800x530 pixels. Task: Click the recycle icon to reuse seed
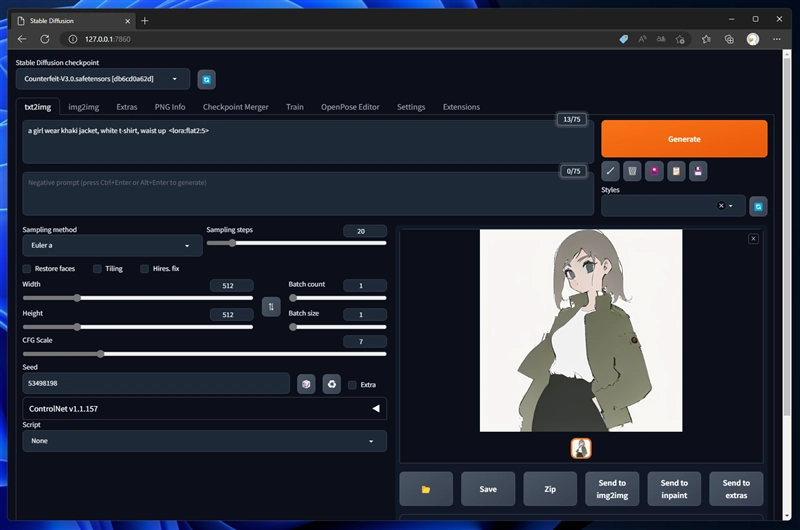point(331,384)
